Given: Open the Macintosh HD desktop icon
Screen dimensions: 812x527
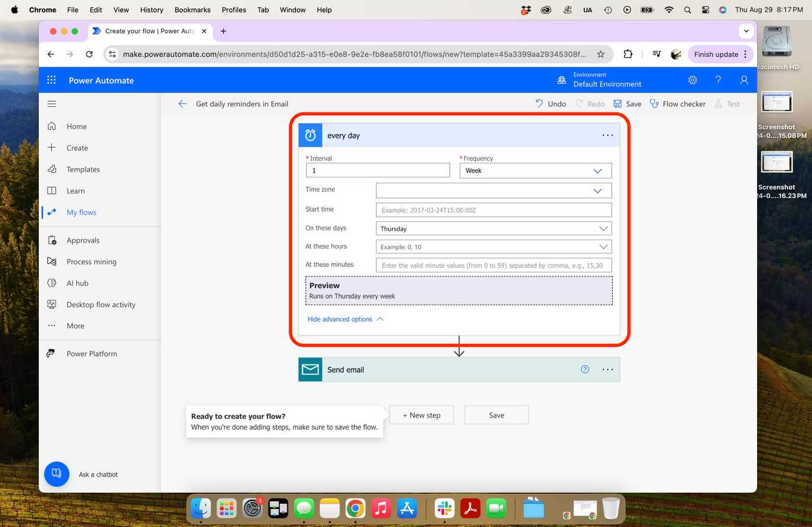Looking at the screenshot, I should tap(777, 47).
